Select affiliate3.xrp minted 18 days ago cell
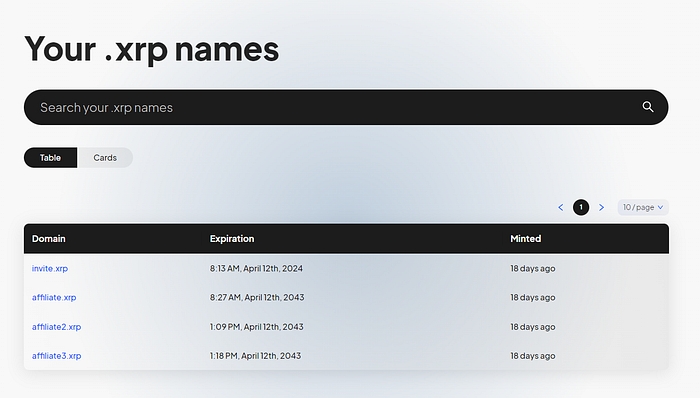The image size is (700, 398). [x=533, y=356]
